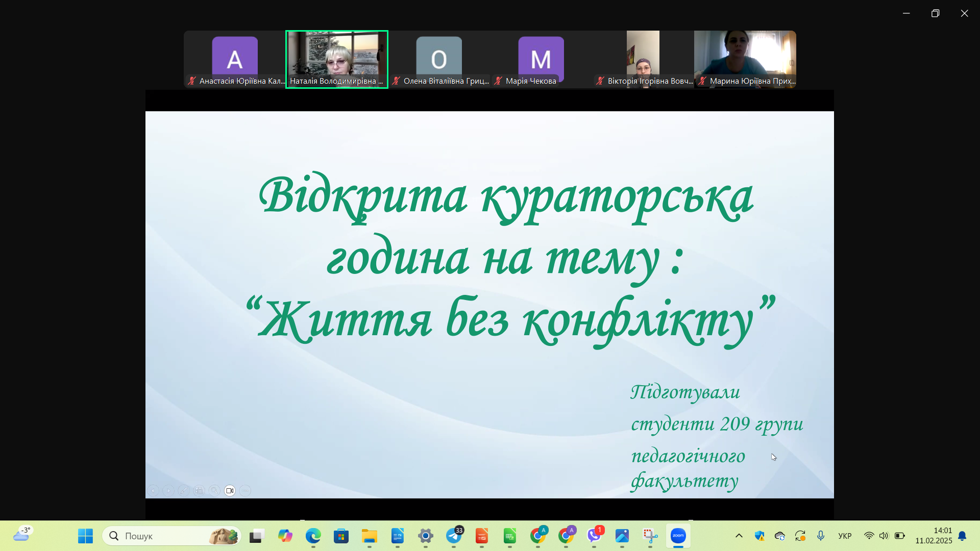980x551 pixels.
Task: Click muted mic icon of Анастасія Юріївна
Action: 192,81
